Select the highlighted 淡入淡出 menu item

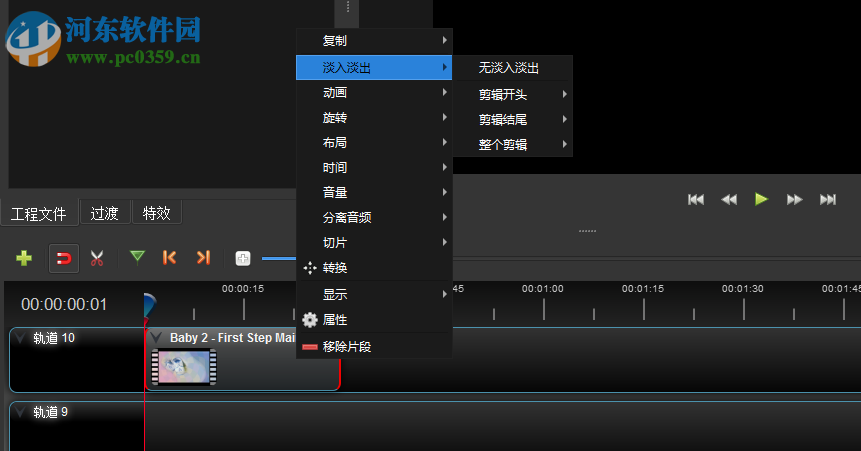tap(374, 67)
